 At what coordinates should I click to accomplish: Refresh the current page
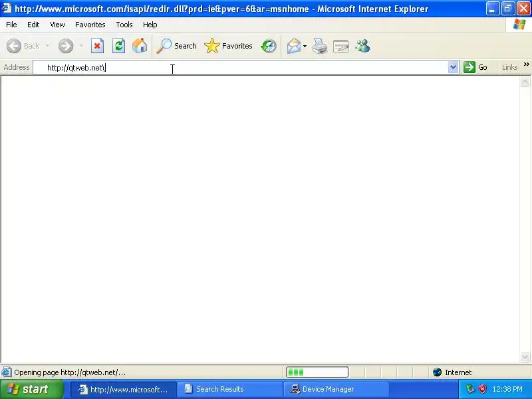click(118, 46)
